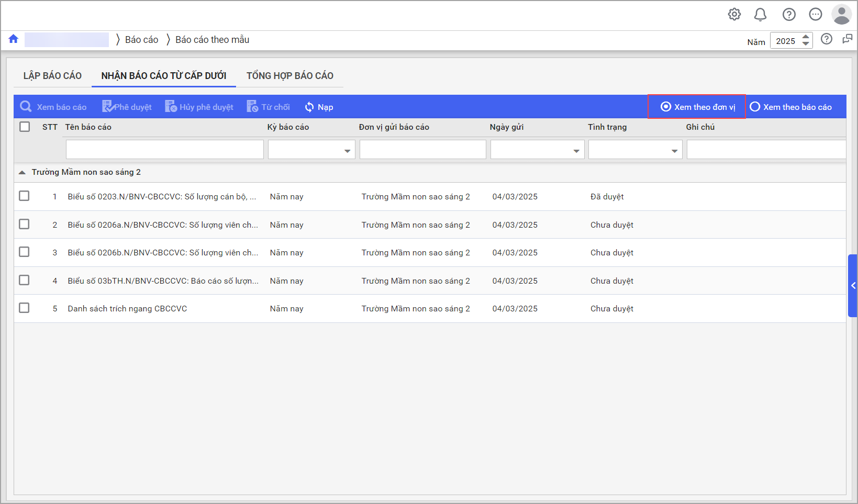Click the Báo cáo breadcrumb link
858x504 pixels.
coord(141,40)
